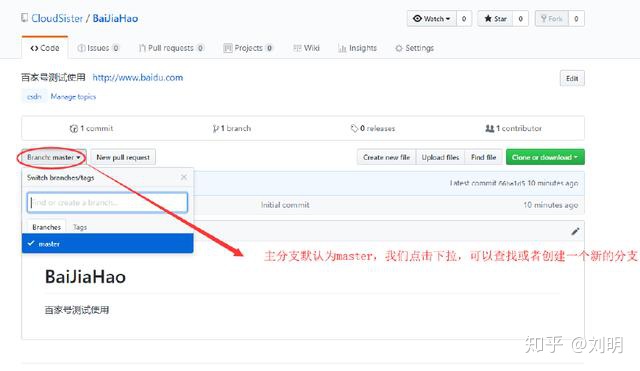Expand Clone or download dropdown
This screenshot has height=371, width=640.
545,157
